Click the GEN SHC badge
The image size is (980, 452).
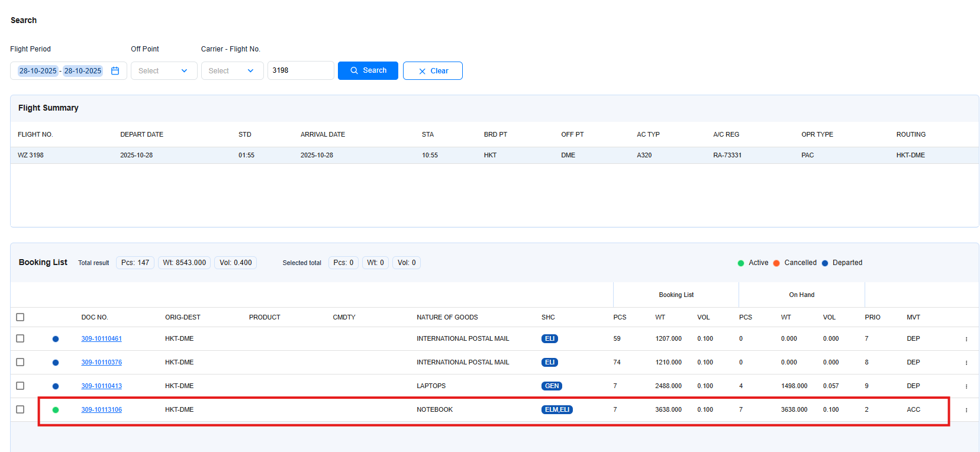[551, 386]
